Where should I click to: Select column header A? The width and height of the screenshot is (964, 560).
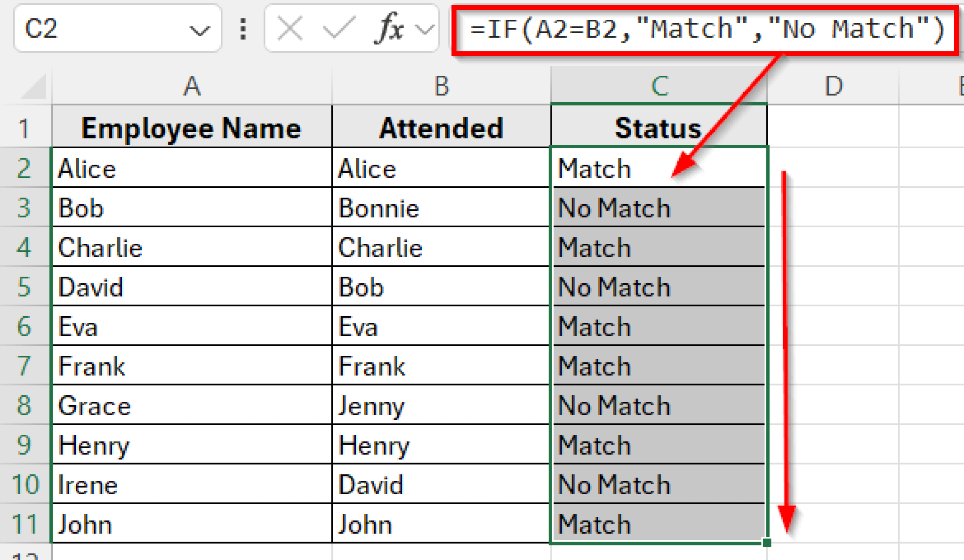tap(191, 86)
